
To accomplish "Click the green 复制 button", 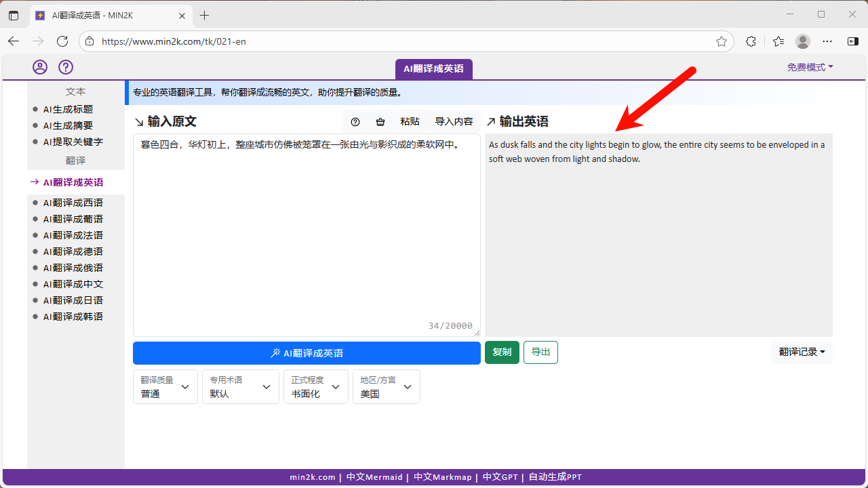I will [502, 352].
